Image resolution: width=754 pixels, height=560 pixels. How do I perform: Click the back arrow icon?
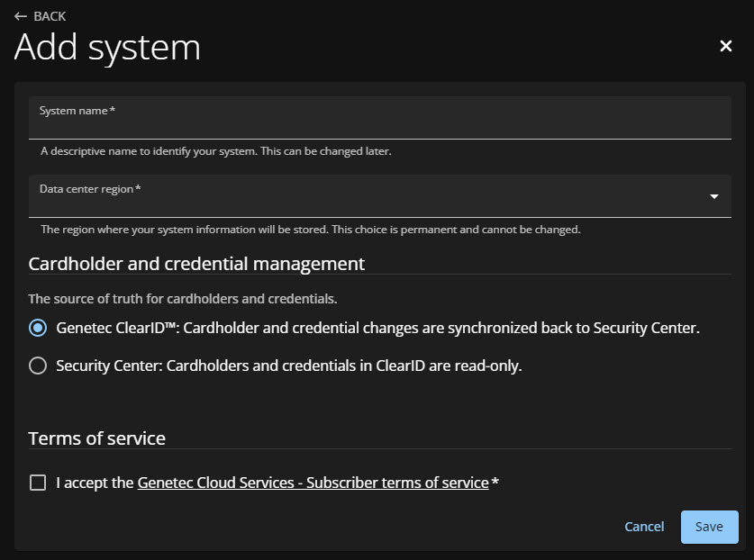click(21, 16)
